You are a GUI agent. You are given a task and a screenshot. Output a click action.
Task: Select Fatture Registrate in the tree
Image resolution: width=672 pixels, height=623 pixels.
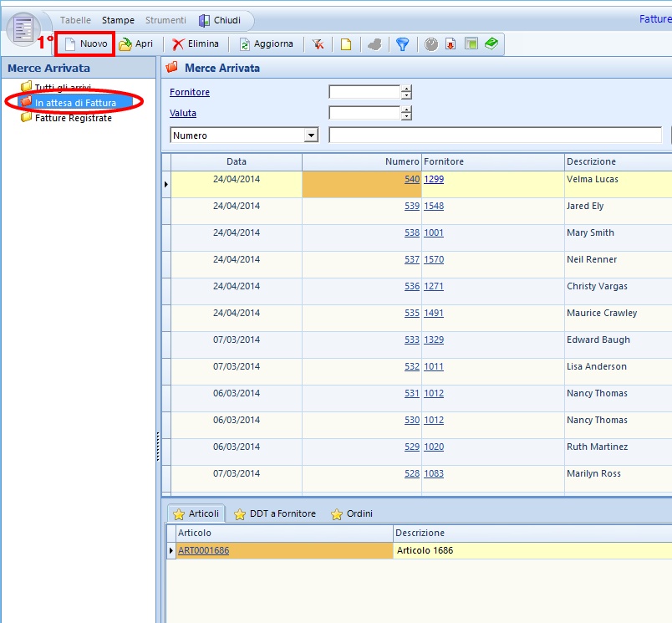[x=73, y=118]
